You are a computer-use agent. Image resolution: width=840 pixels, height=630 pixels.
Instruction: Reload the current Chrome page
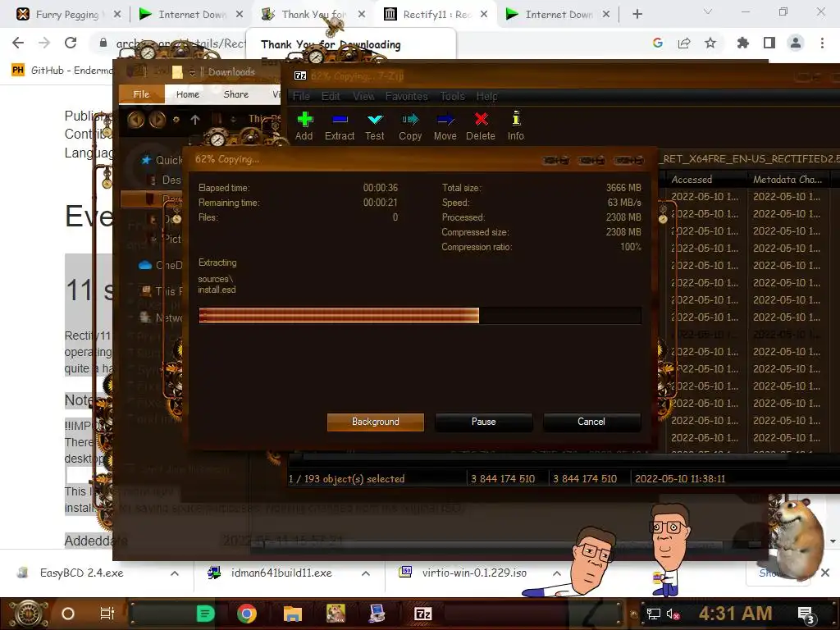point(71,43)
